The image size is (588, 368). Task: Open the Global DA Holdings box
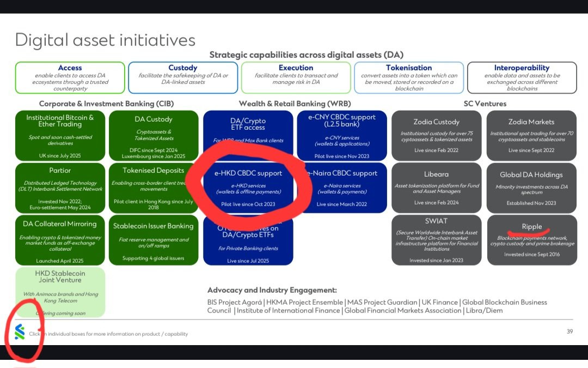(x=532, y=188)
